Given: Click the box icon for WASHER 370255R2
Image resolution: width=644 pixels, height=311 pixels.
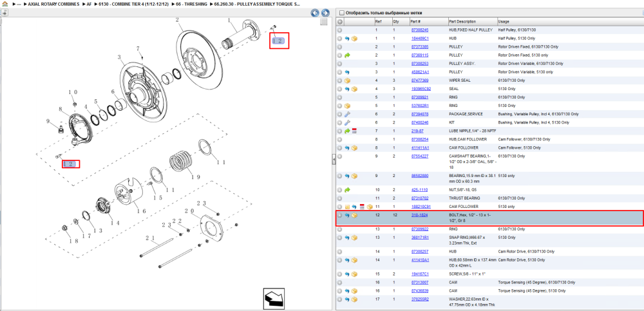Looking at the screenshot, I should (x=354, y=299).
